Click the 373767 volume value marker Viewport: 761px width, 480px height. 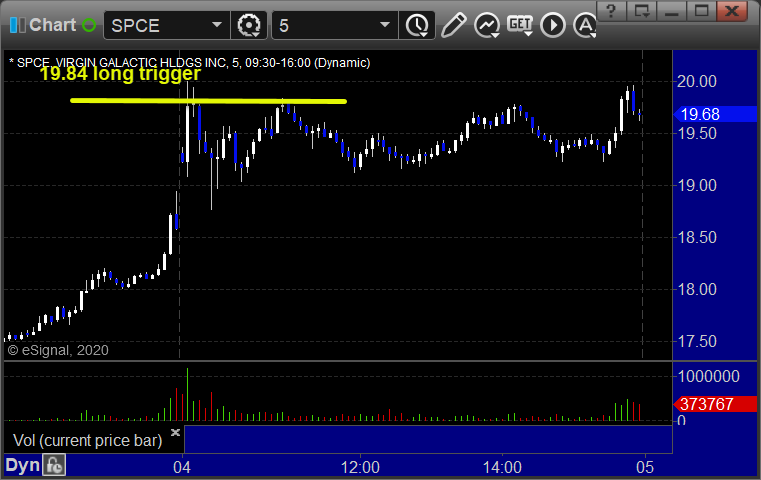715,404
